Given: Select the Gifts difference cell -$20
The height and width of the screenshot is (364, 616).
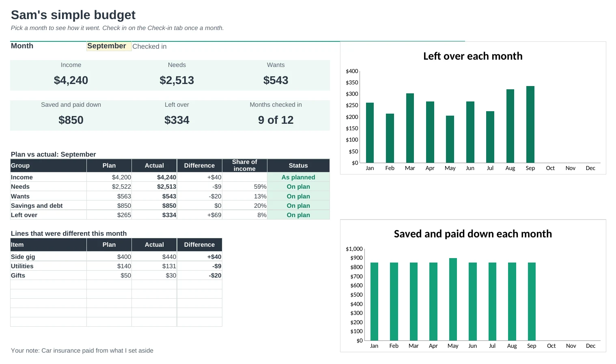Looking at the screenshot, I should click(x=200, y=276).
